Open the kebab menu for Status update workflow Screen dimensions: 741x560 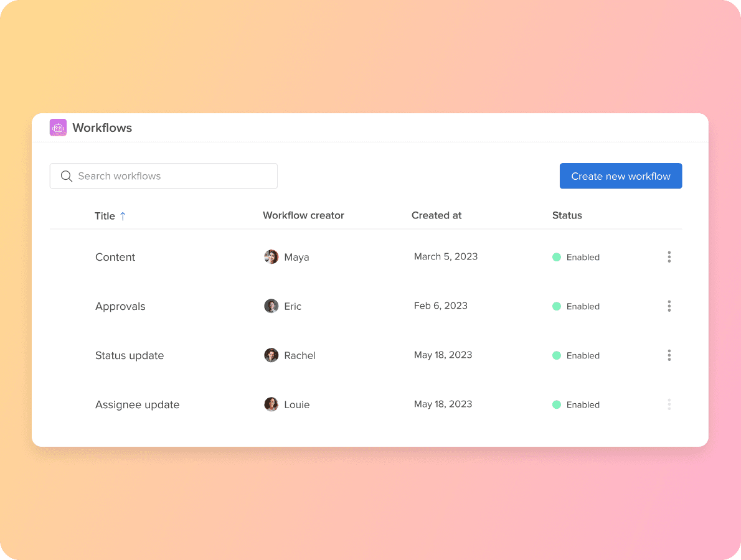669,355
